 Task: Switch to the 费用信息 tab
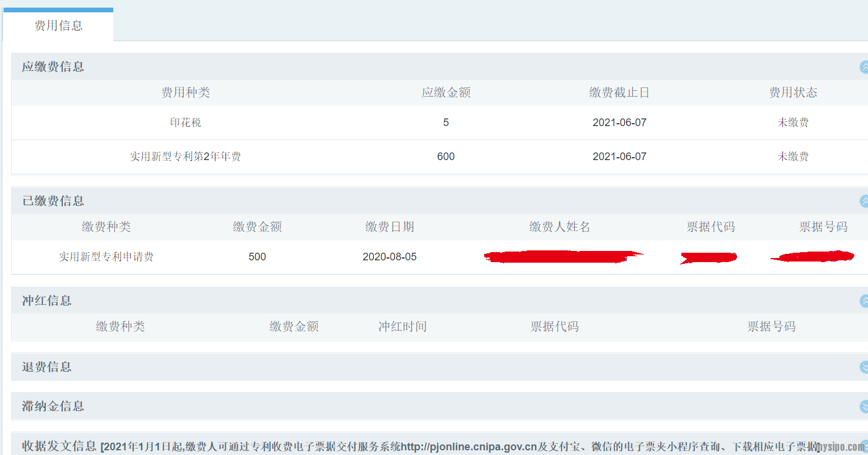[58, 26]
